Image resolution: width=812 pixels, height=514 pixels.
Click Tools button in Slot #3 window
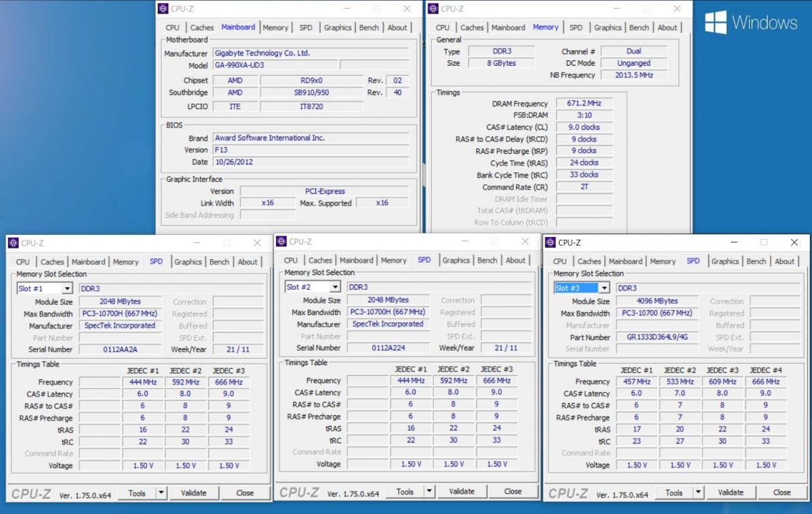pyautogui.click(x=675, y=492)
